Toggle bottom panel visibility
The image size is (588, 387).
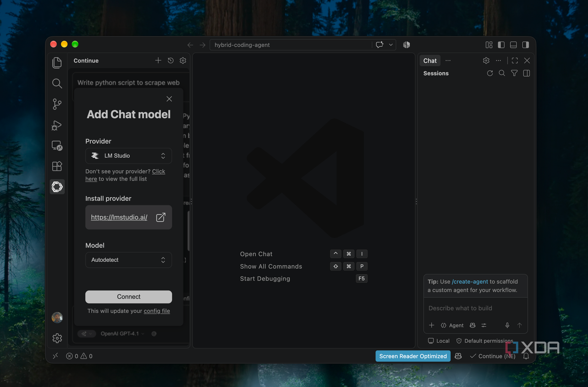point(513,45)
